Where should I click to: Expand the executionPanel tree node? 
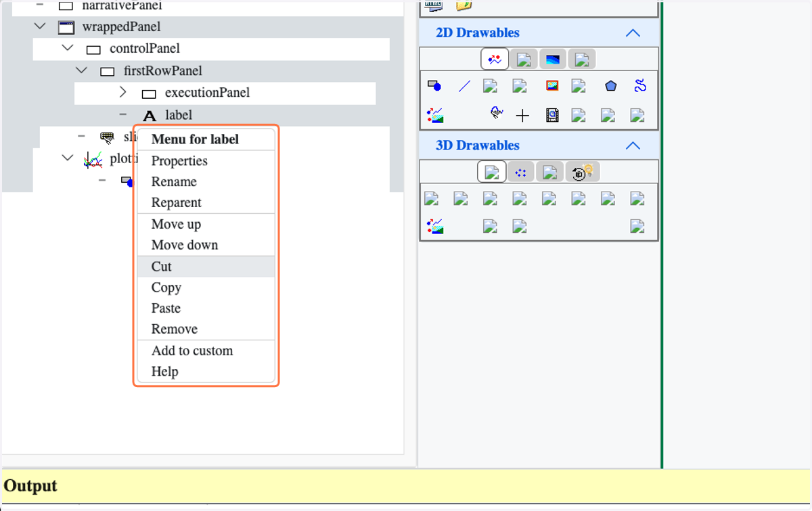[122, 92]
